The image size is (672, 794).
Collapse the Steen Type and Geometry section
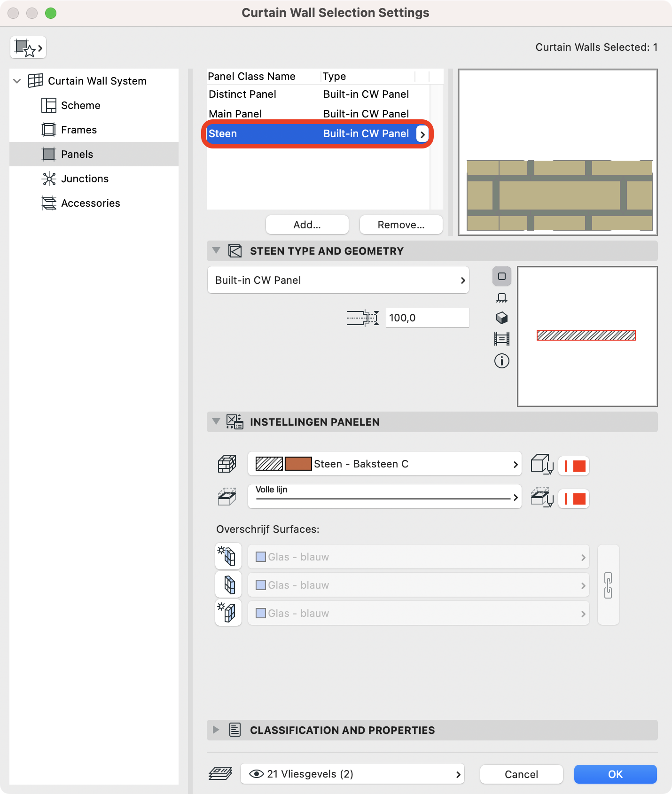click(216, 250)
